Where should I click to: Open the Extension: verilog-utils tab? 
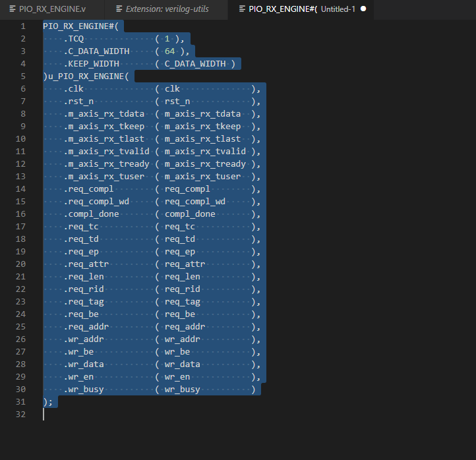(x=166, y=9)
